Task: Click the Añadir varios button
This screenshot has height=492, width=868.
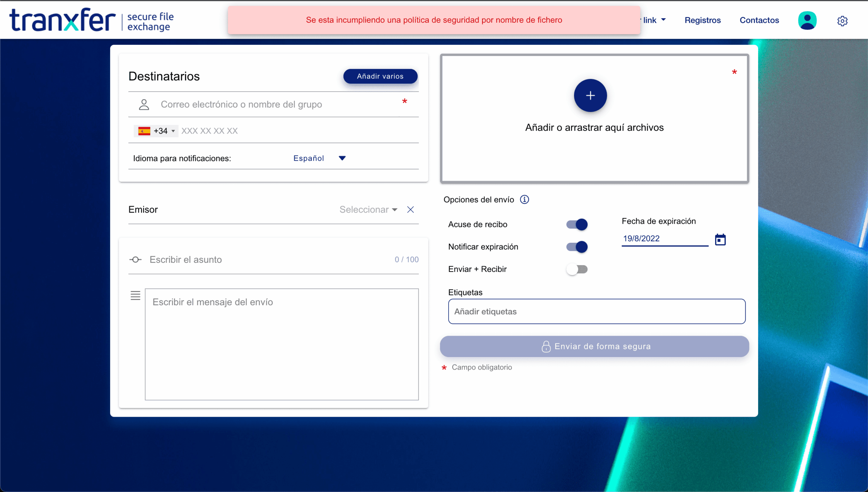Action: pos(380,76)
